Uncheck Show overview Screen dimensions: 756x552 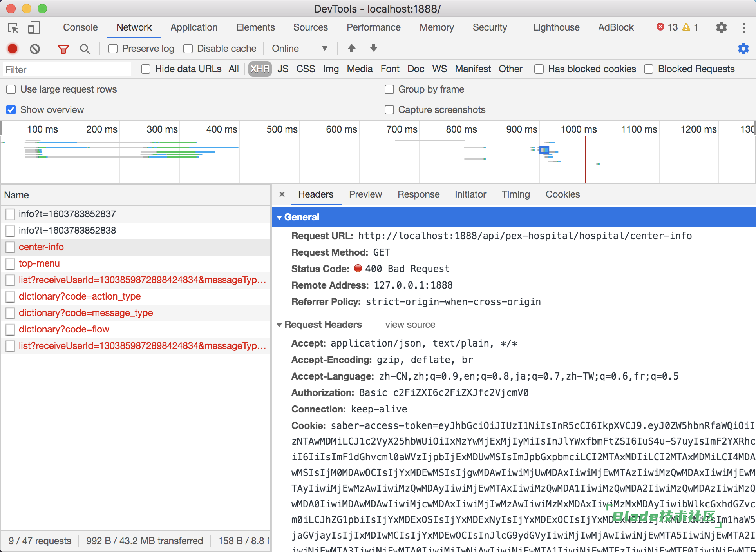11,110
